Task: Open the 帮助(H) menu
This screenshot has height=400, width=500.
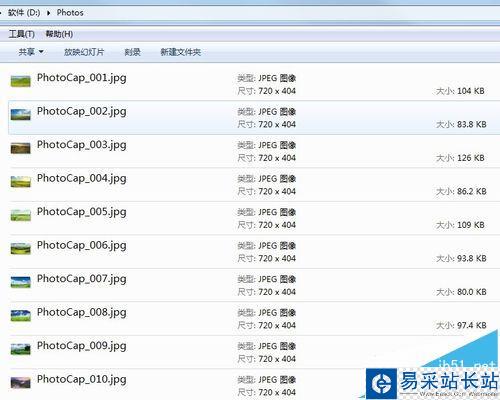Action: click(x=59, y=34)
